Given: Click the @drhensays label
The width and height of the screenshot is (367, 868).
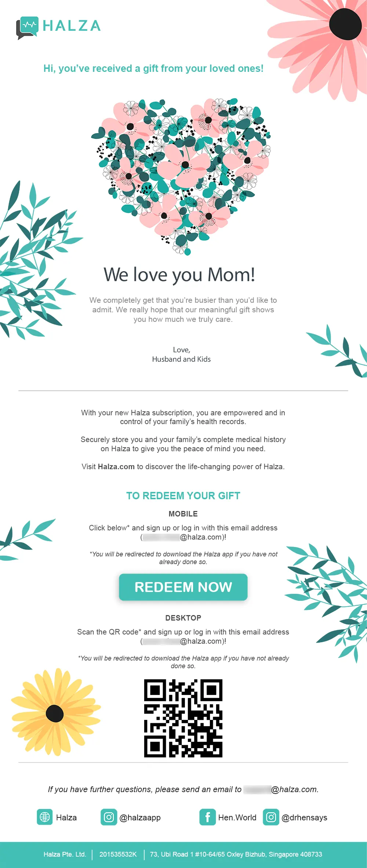Looking at the screenshot, I should tap(304, 817).
